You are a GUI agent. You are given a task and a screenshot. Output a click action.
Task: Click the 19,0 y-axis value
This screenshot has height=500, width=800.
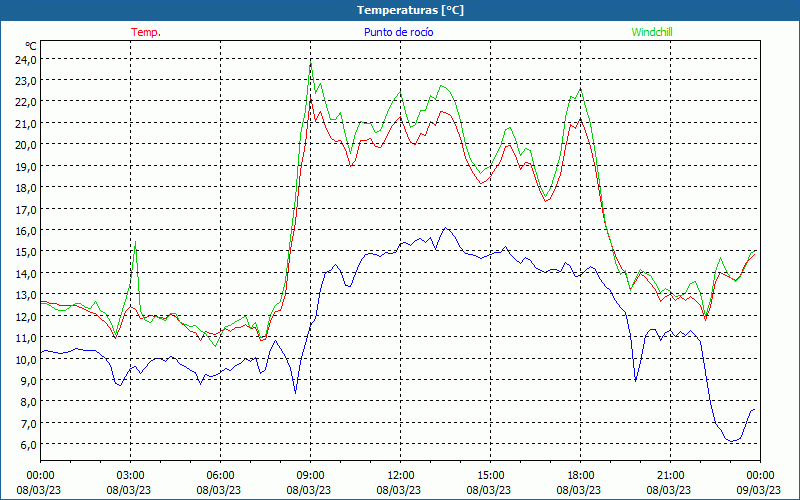point(27,166)
